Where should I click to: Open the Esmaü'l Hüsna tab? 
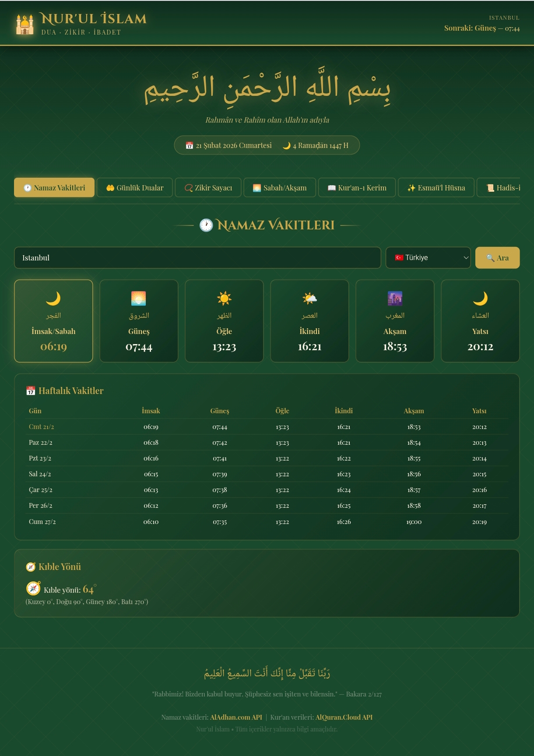pyautogui.click(x=436, y=187)
